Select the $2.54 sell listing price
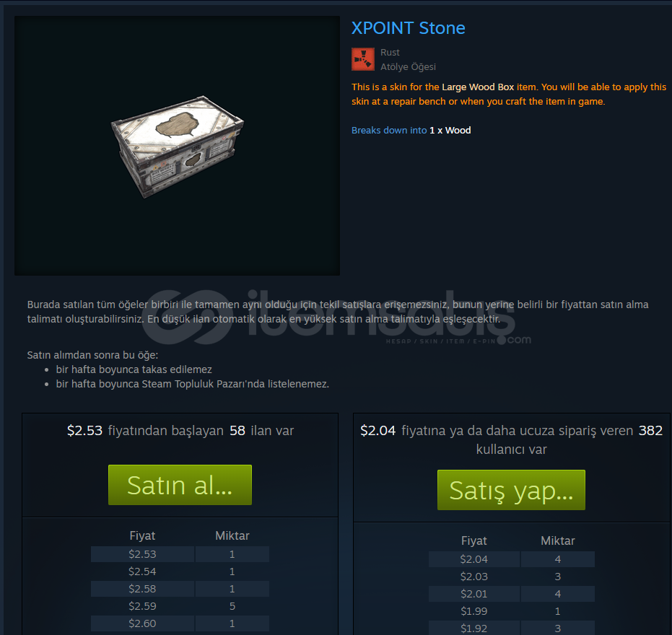Screen dimensions: 672x635 (142, 571)
